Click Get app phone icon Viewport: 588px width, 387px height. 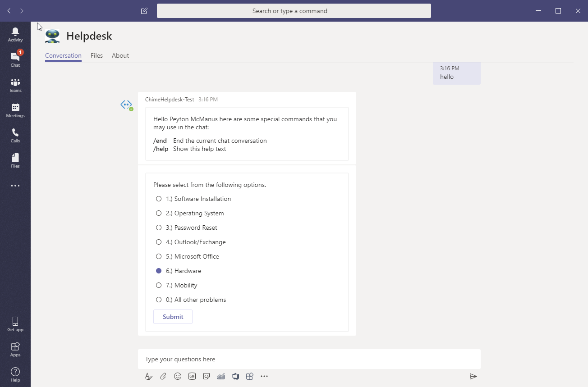[x=15, y=324]
